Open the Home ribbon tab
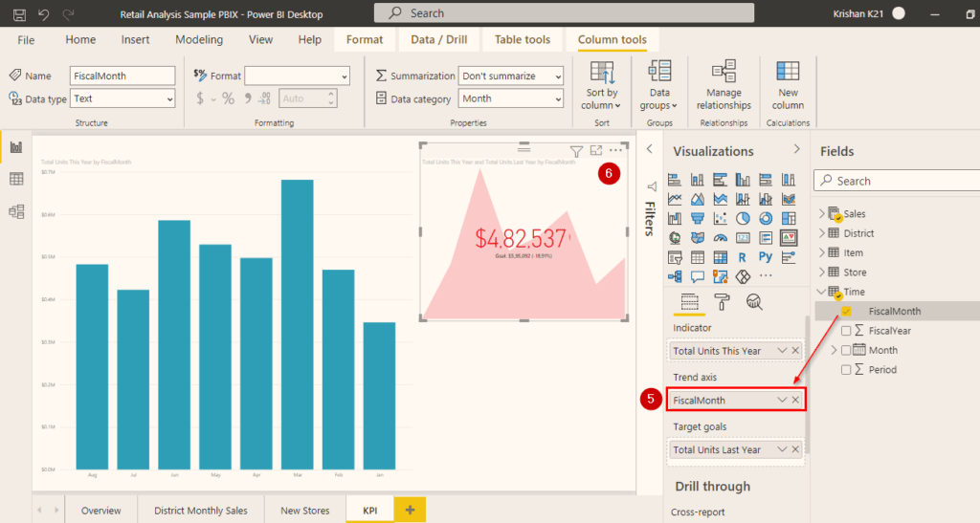This screenshot has width=980, height=523. click(80, 39)
